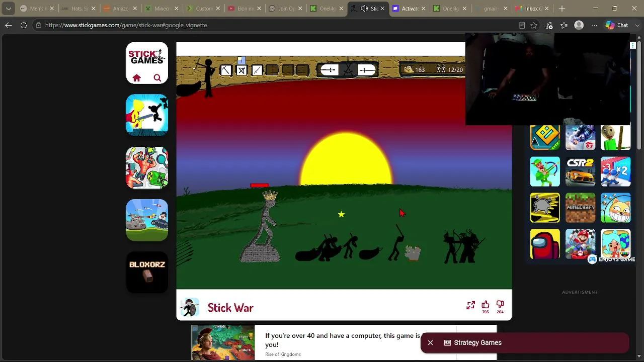Screen dimensions: 644x362
Task: View site information lock icon
Action: coord(38,25)
